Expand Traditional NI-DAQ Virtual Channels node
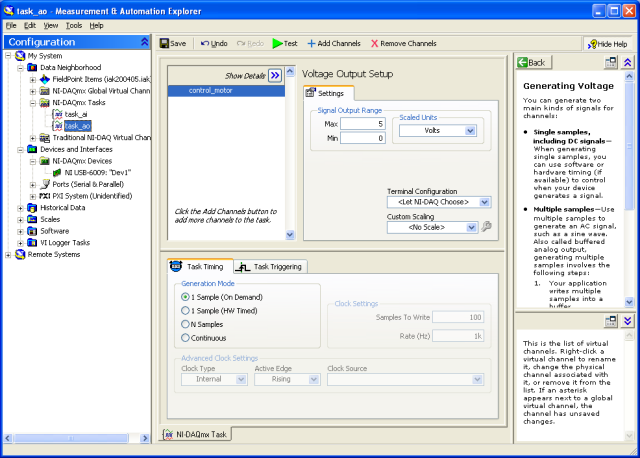The height and width of the screenshot is (458, 640). click(x=33, y=138)
